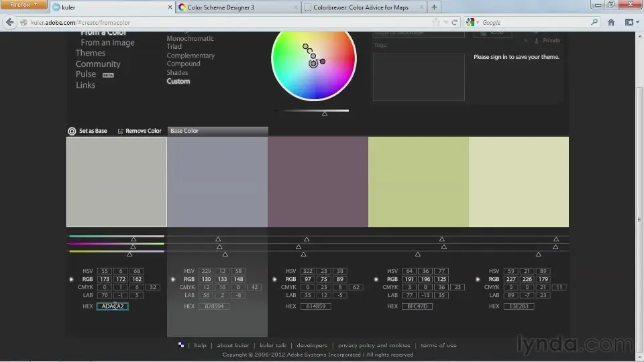Open the kuler talk footer link
Viewport: 644px width, 362px height.
(x=273, y=345)
